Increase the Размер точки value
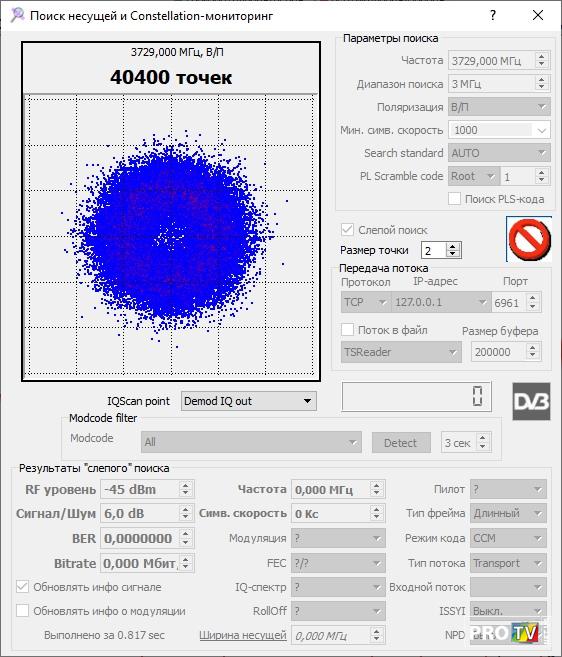Viewport: 562px width, 657px height. (452, 247)
